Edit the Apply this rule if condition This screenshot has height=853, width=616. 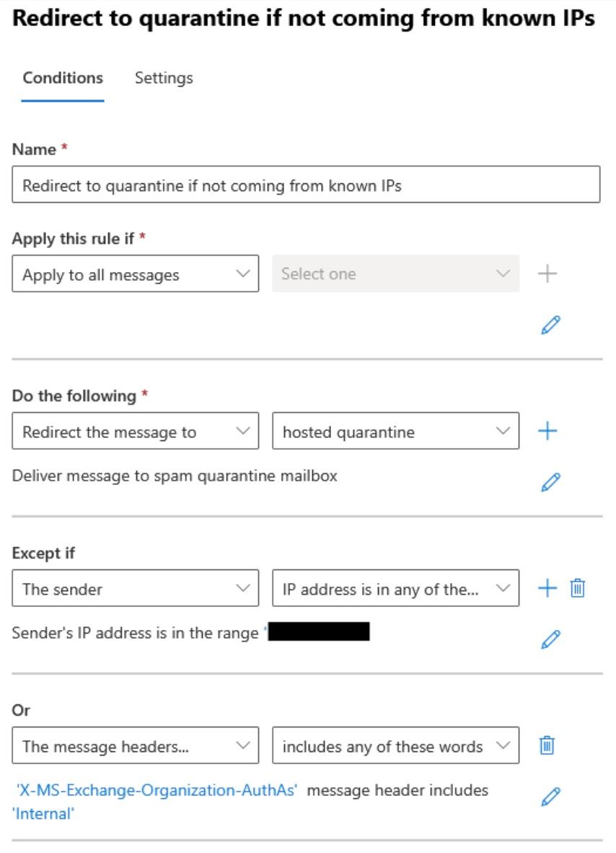click(550, 325)
